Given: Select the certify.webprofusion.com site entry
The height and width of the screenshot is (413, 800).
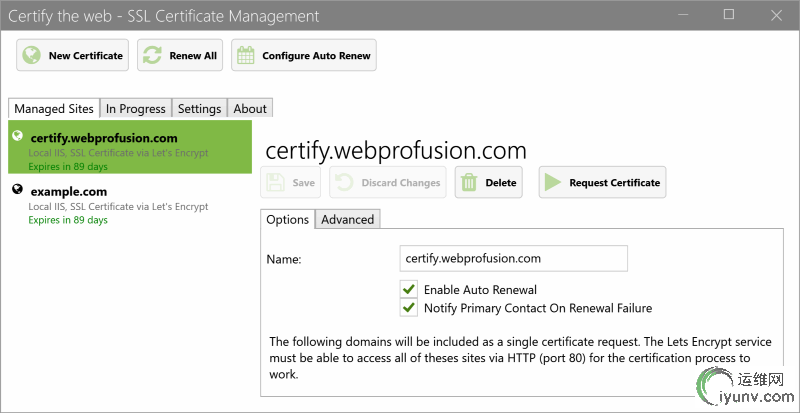Looking at the screenshot, I should tap(130, 147).
